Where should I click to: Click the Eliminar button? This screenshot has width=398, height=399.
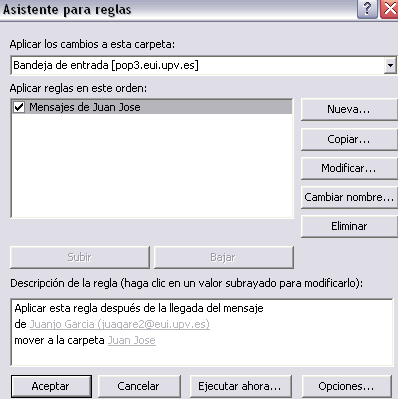pyautogui.click(x=349, y=226)
